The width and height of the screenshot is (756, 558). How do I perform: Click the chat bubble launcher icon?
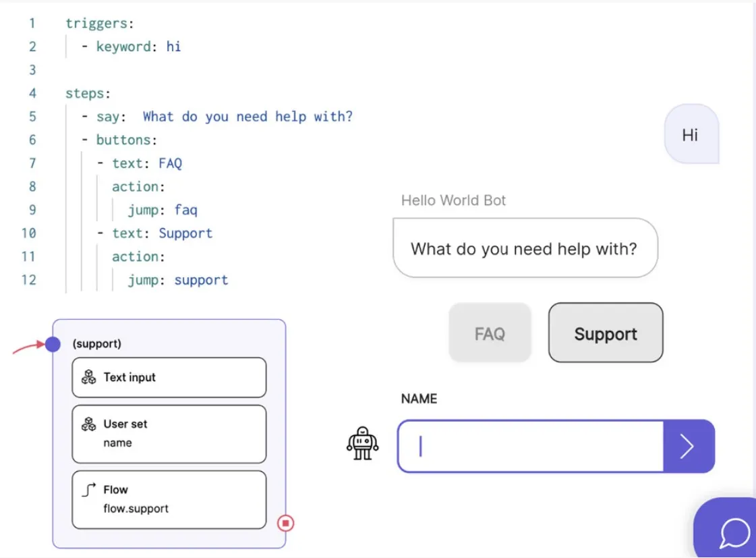pos(734,533)
